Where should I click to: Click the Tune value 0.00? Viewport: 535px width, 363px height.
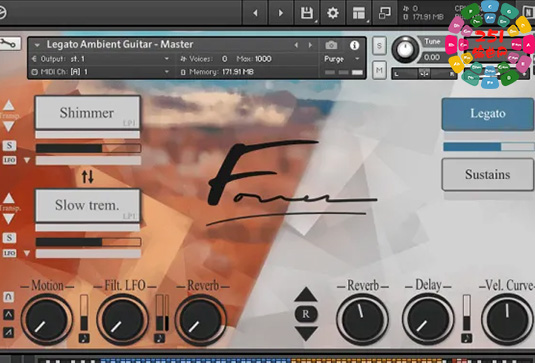(x=432, y=57)
